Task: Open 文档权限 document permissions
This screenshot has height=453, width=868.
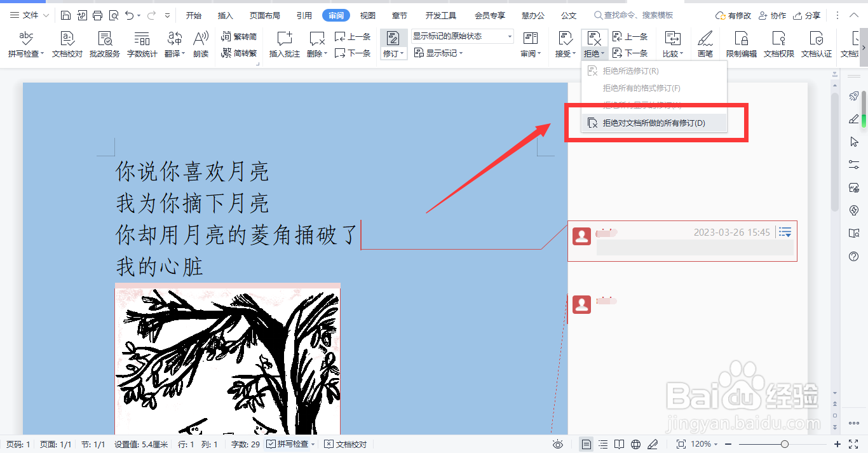Action: (779, 45)
